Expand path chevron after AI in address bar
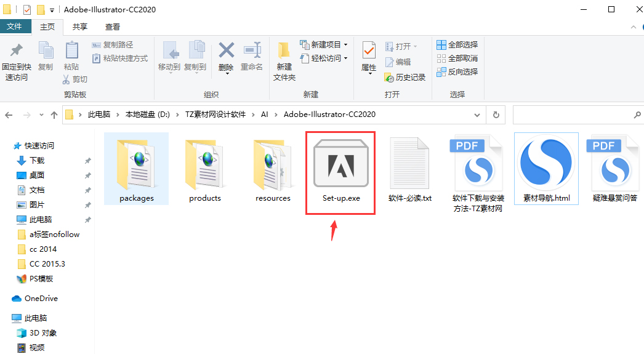 (276, 115)
